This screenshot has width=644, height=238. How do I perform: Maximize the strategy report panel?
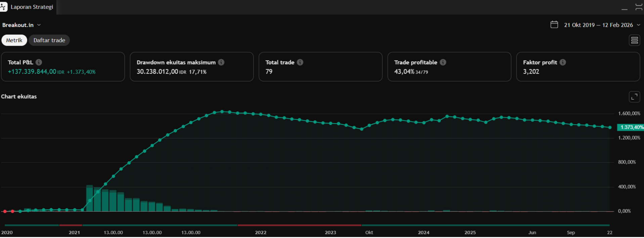tap(639, 7)
